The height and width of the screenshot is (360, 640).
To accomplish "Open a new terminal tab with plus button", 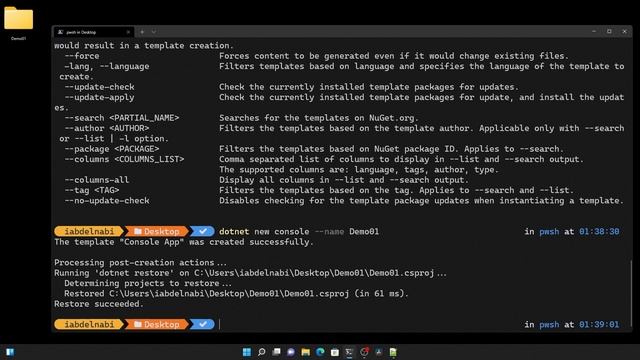I will [142, 32].
